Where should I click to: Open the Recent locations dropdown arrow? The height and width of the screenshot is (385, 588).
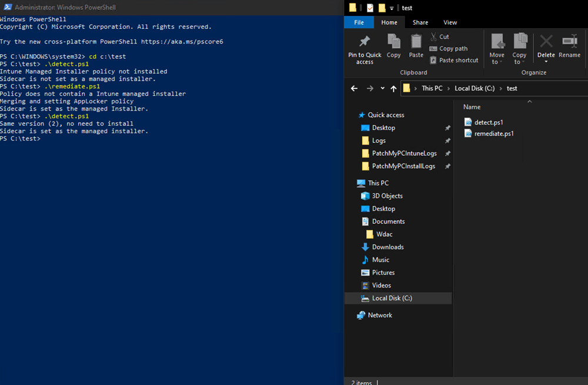click(383, 89)
